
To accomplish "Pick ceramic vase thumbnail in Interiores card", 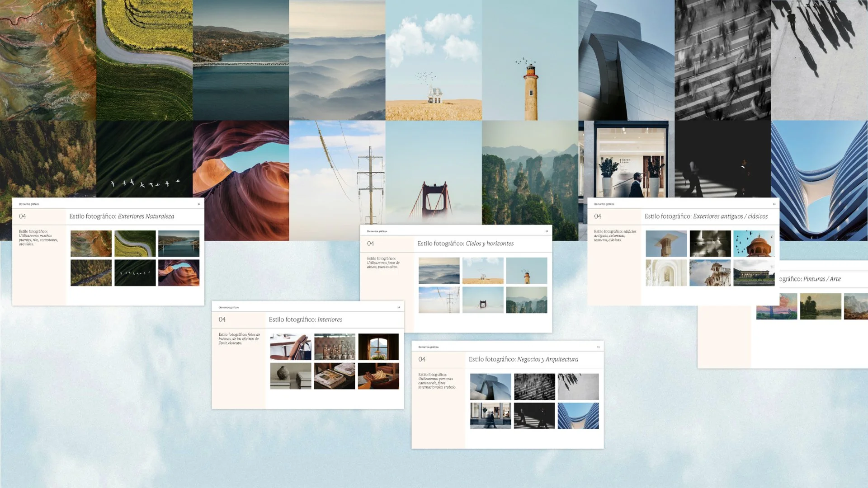I will (x=291, y=376).
